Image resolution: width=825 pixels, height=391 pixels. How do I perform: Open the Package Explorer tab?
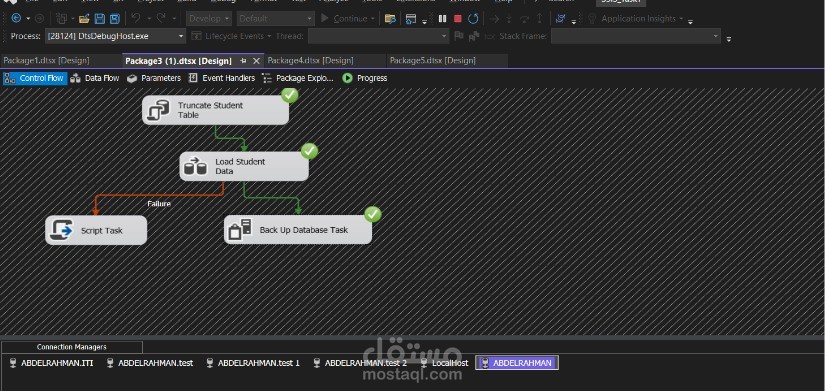coord(298,78)
